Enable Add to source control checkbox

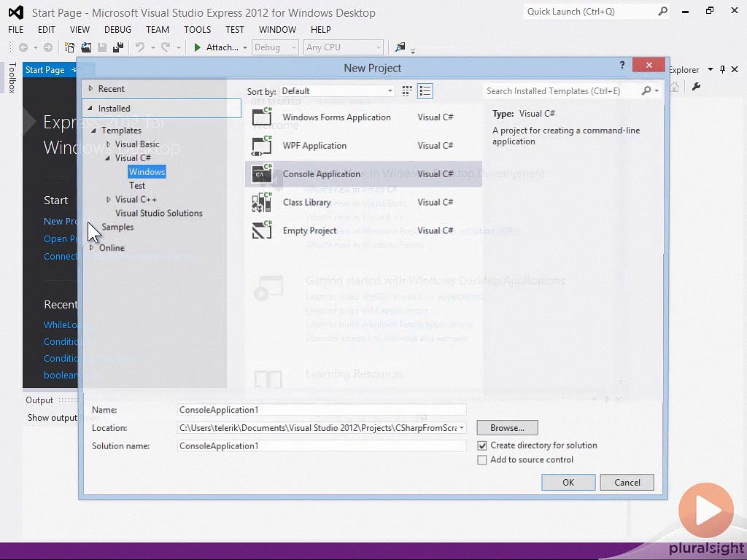click(x=482, y=460)
